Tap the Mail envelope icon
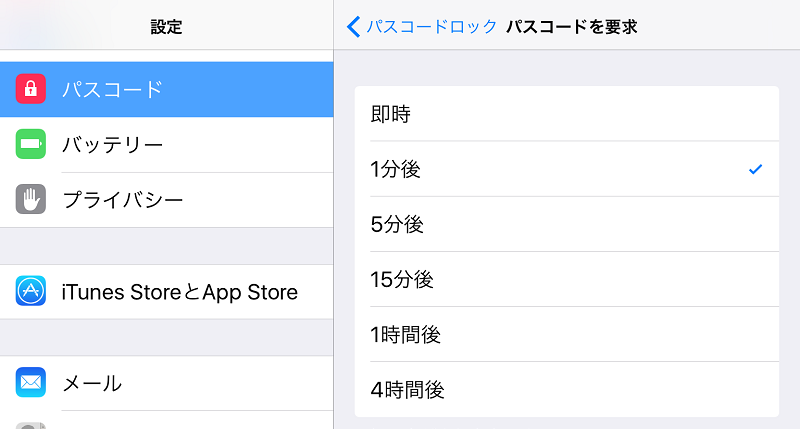Viewport: 800px width, 429px height. (x=31, y=382)
